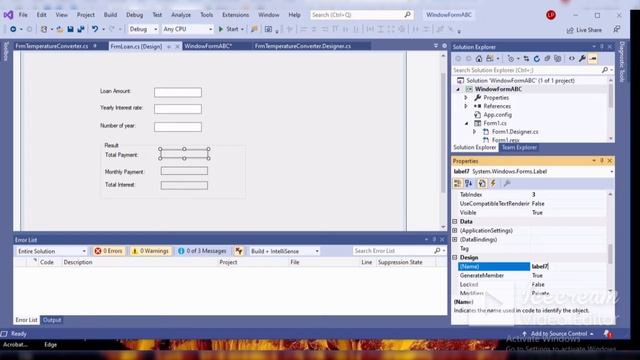Open the Any CPU platform dropdown
Image resolution: width=640 pixels, height=360 pixels.
[188, 29]
